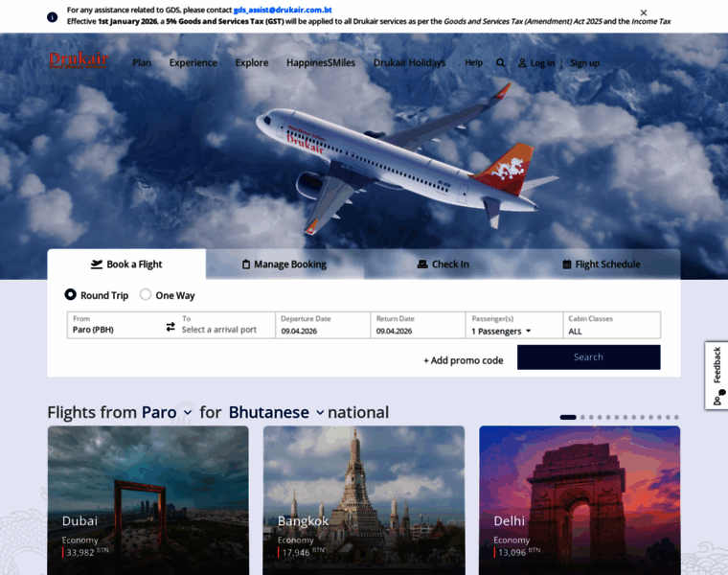Open the Return Date field
728x575 pixels.
click(418, 325)
